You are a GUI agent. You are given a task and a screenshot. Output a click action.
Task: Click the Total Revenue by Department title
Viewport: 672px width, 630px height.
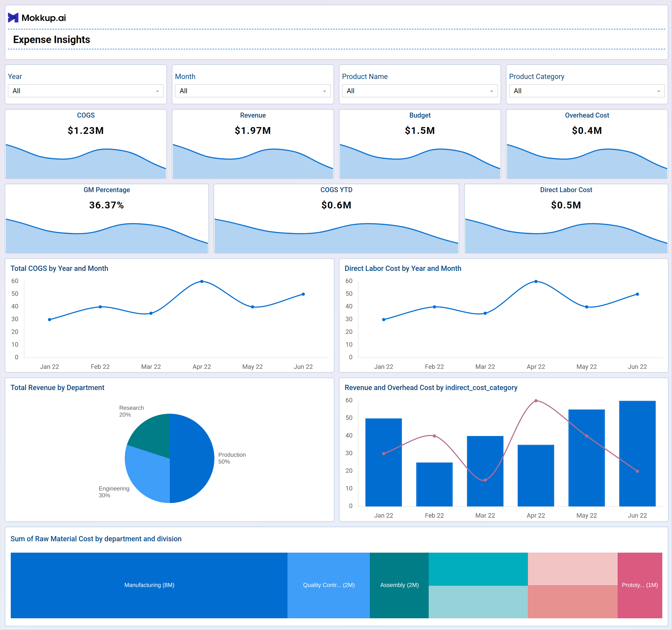click(x=57, y=388)
